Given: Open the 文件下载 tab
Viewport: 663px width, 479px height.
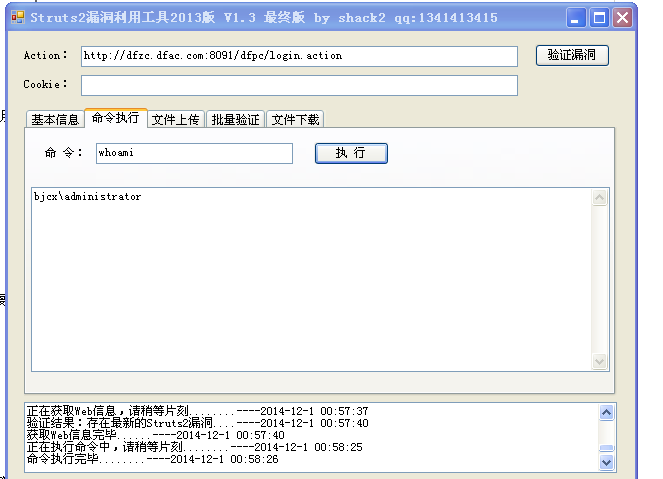Looking at the screenshot, I should coord(295,120).
